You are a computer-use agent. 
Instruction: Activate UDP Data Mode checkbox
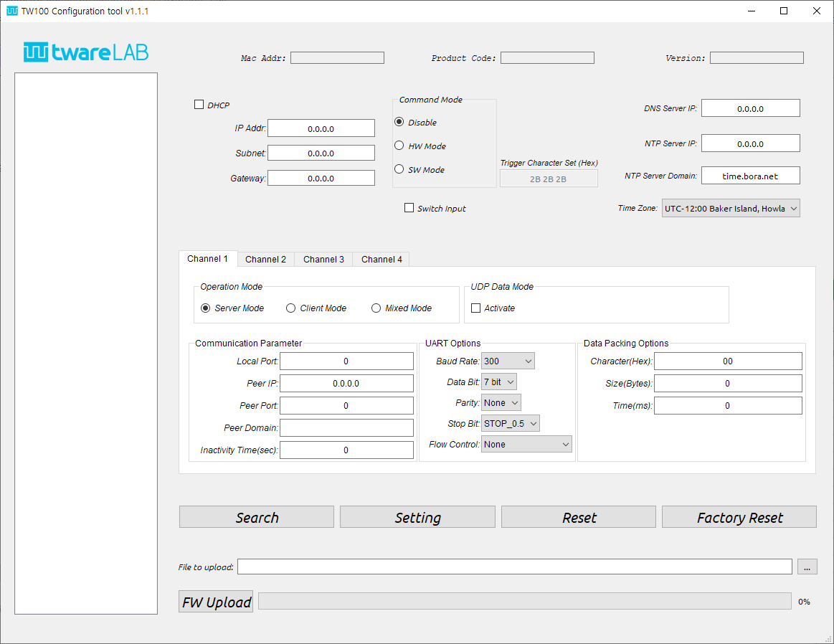[x=476, y=308]
